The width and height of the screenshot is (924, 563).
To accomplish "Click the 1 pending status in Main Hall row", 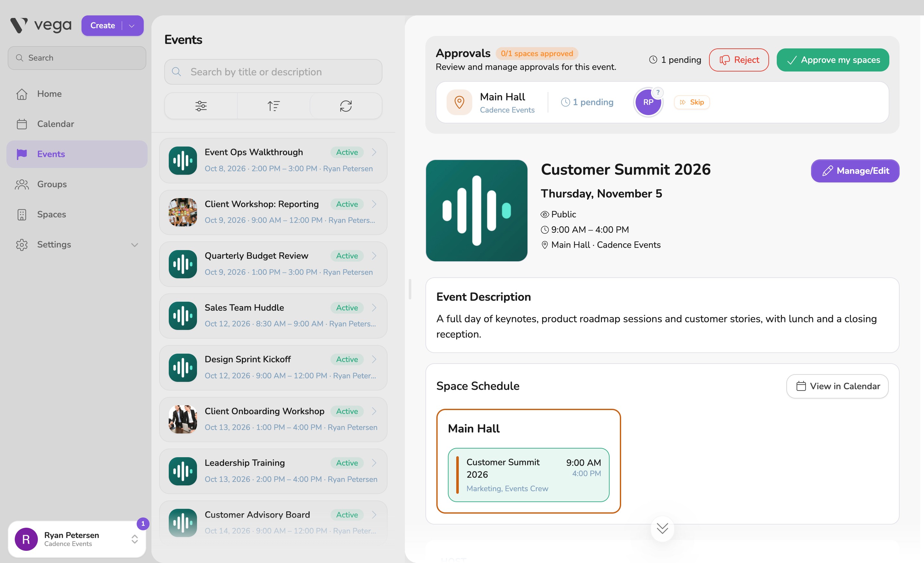I will pos(587,102).
